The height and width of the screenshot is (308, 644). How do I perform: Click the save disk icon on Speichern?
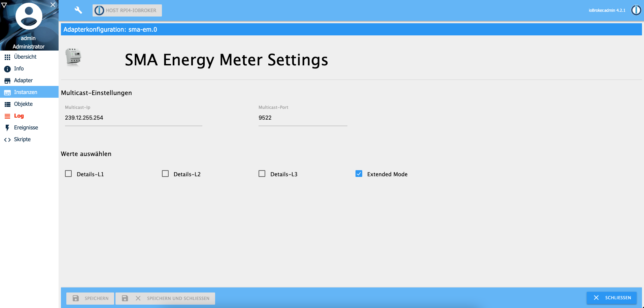pyautogui.click(x=76, y=298)
